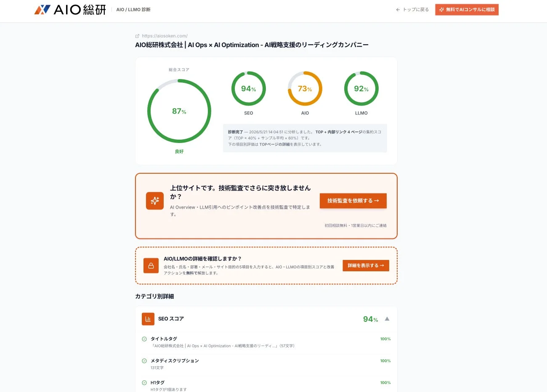This screenshot has height=392, width=547.
Task: Click the カテゴリ別詳細 heading
Action: point(154,296)
